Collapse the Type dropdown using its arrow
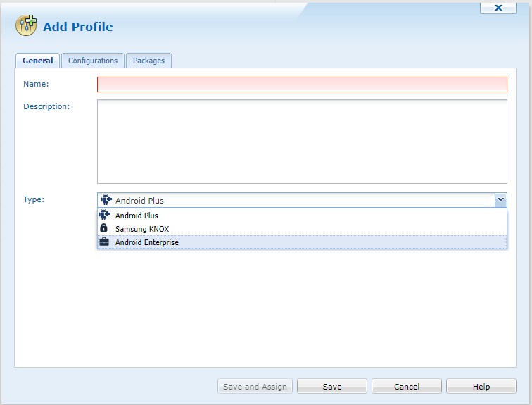This screenshot has height=405, width=532. [x=500, y=200]
